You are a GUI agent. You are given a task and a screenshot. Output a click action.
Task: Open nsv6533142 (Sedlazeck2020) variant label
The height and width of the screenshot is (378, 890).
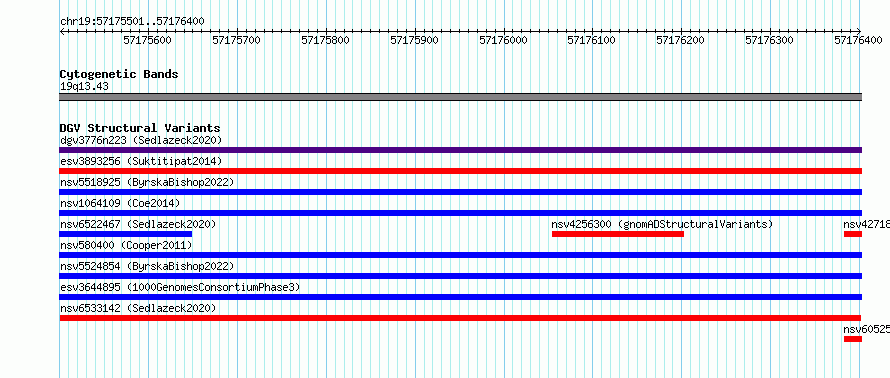(138, 308)
